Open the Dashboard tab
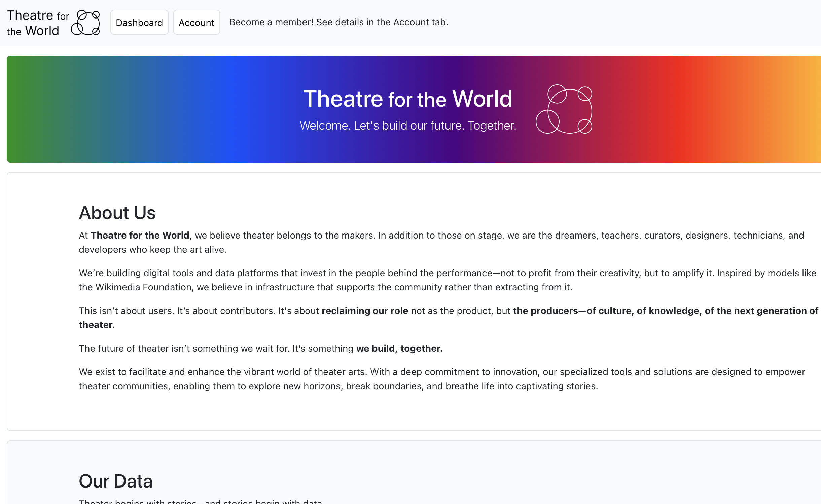Viewport: 821px width, 504px height. (x=139, y=23)
